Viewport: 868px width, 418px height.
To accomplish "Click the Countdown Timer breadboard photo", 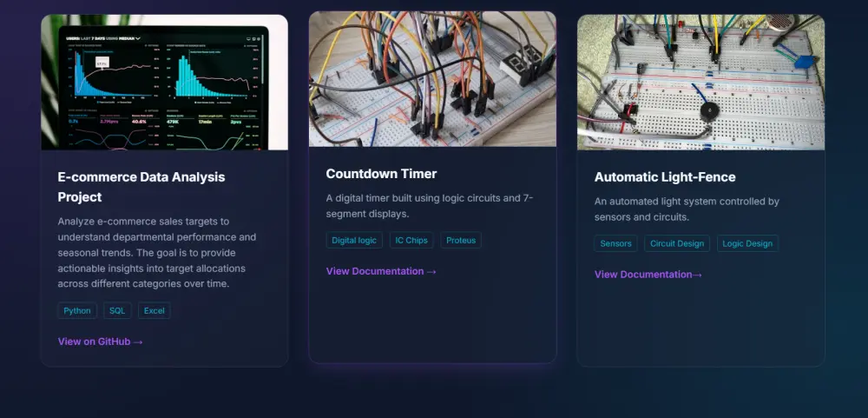I will click(x=432, y=79).
